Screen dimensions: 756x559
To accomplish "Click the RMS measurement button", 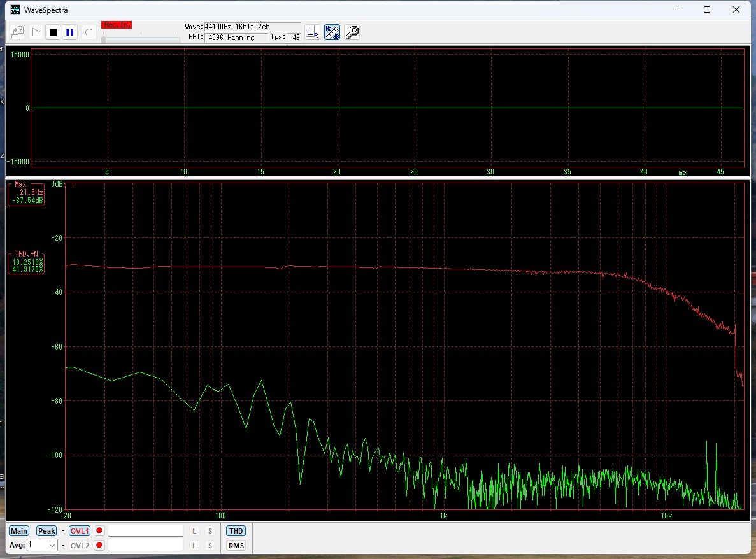I will (236, 546).
